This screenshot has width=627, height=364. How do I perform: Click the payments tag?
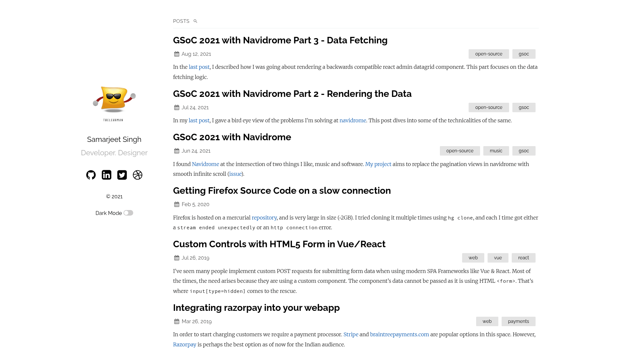point(518,321)
